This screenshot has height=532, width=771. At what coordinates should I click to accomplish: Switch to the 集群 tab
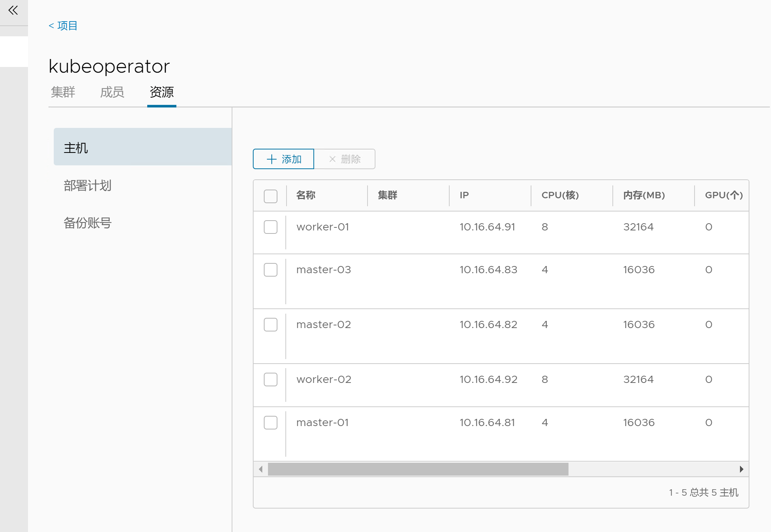tap(63, 92)
